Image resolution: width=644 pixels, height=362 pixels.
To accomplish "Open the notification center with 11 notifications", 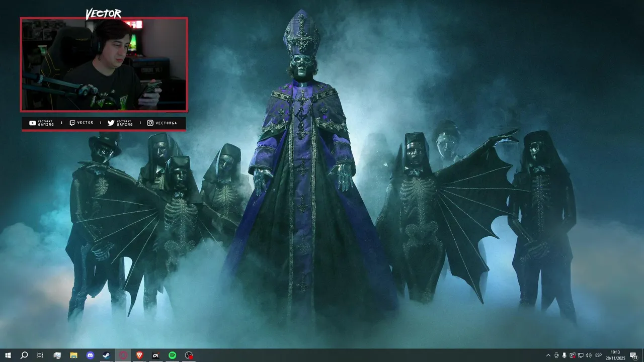I will click(x=633, y=355).
